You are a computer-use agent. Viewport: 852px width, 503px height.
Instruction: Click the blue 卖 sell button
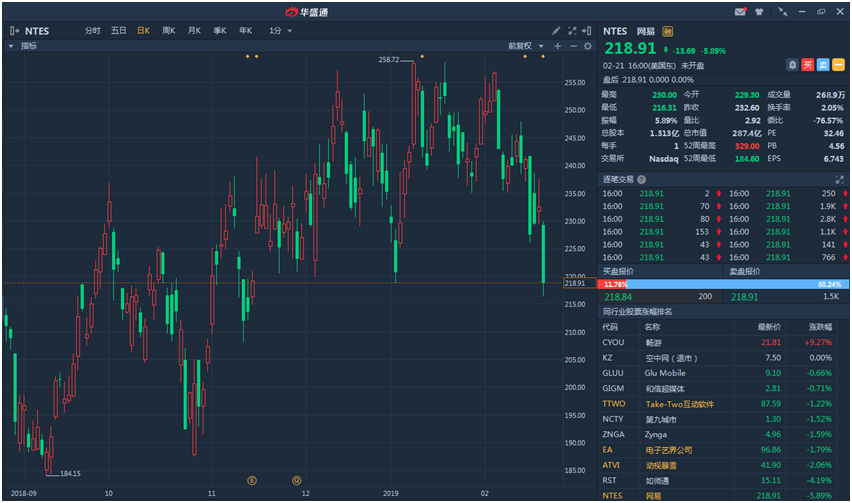pos(823,64)
